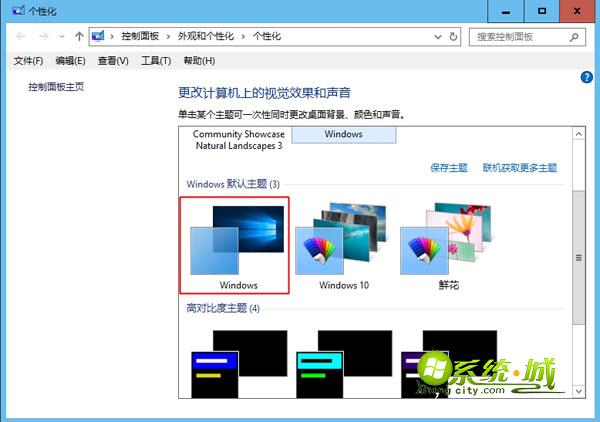Click 控制面板 in the breadcrumb path
The width and height of the screenshot is (600, 422).
pyautogui.click(x=140, y=36)
